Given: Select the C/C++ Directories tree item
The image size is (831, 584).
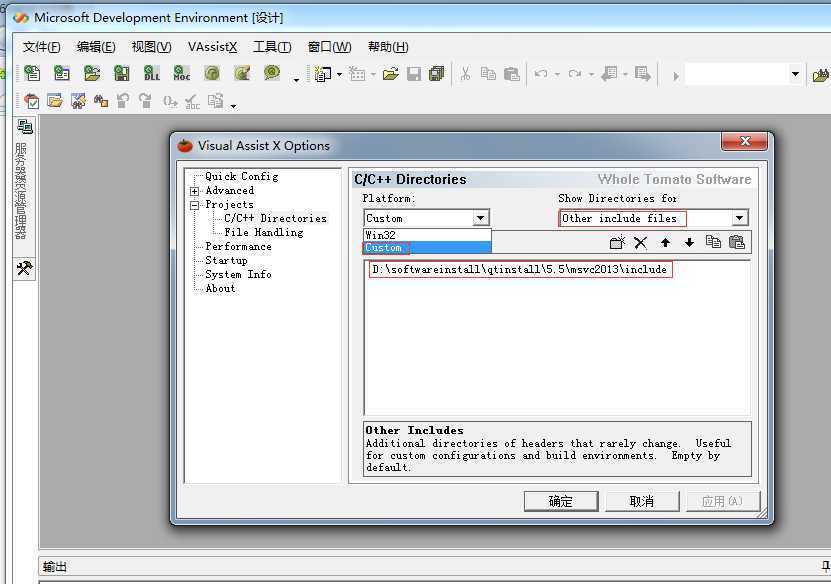Looking at the screenshot, I should click(x=275, y=218).
